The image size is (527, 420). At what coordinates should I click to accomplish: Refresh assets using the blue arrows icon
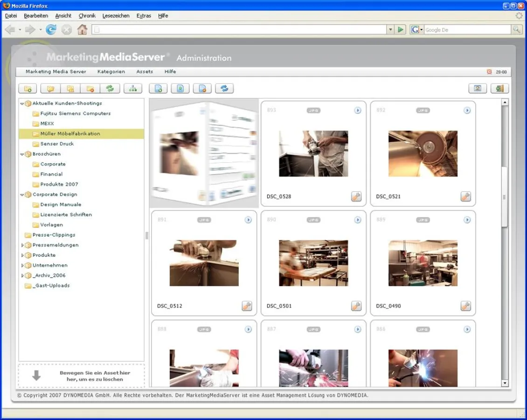[x=224, y=88]
